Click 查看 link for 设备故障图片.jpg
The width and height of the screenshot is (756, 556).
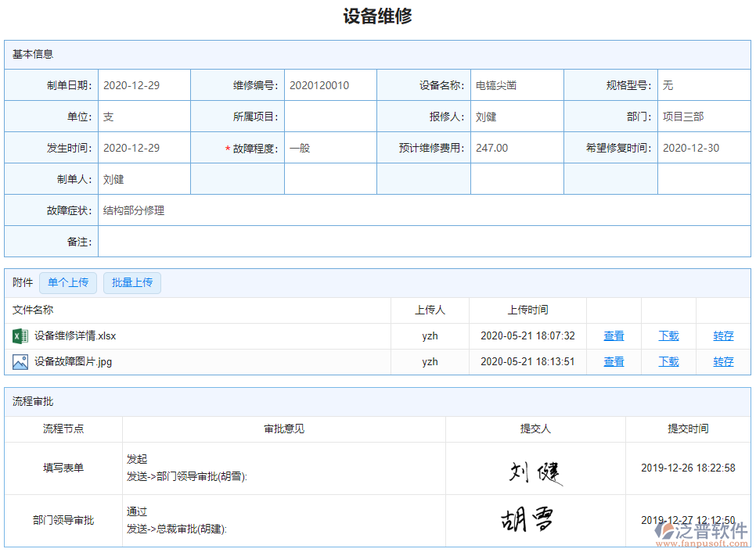614,361
